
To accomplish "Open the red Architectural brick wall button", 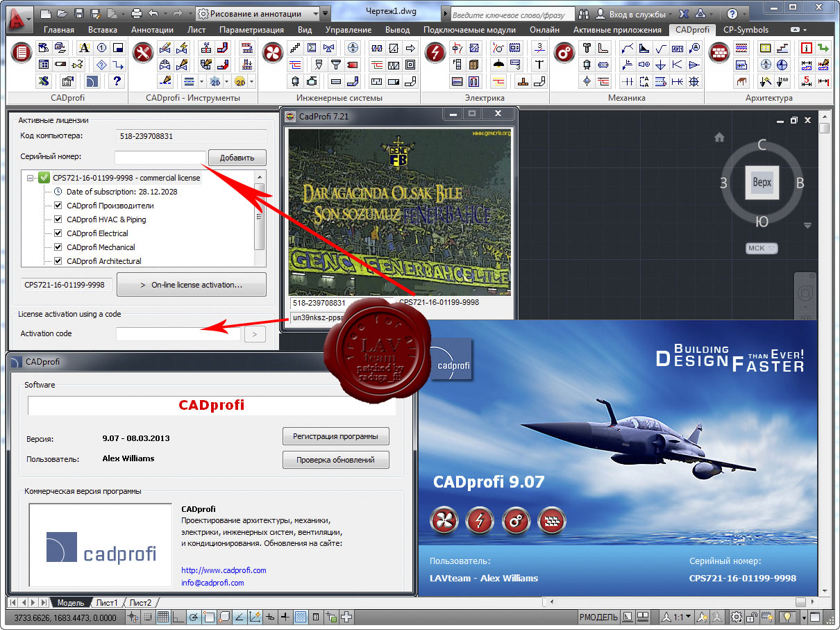I will coord(719,53).
